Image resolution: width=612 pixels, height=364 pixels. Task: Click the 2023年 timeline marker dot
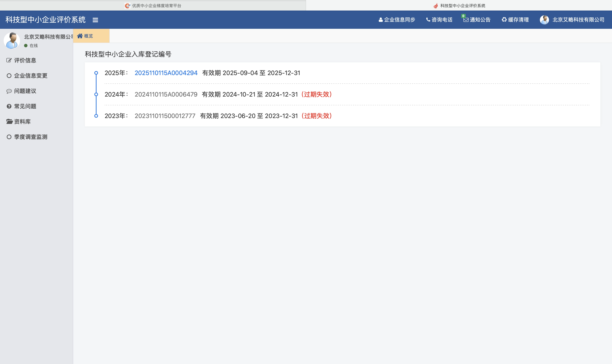[96, 116]
